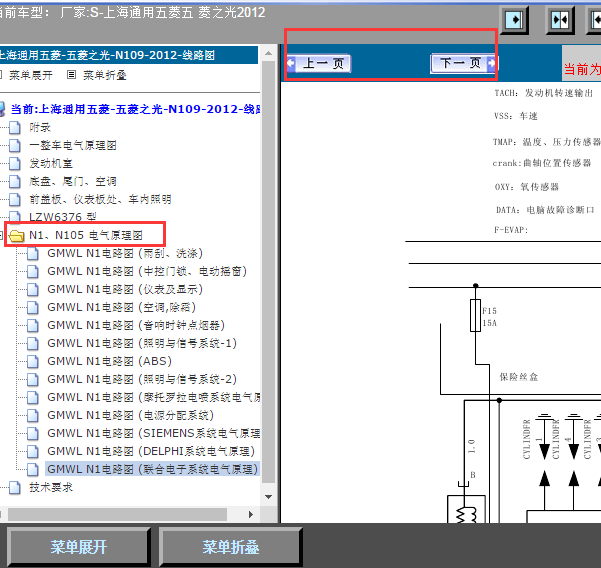The image size is (601, 568).
Task: Click tree panel scroll-down arrow
Action: (269, 497)
